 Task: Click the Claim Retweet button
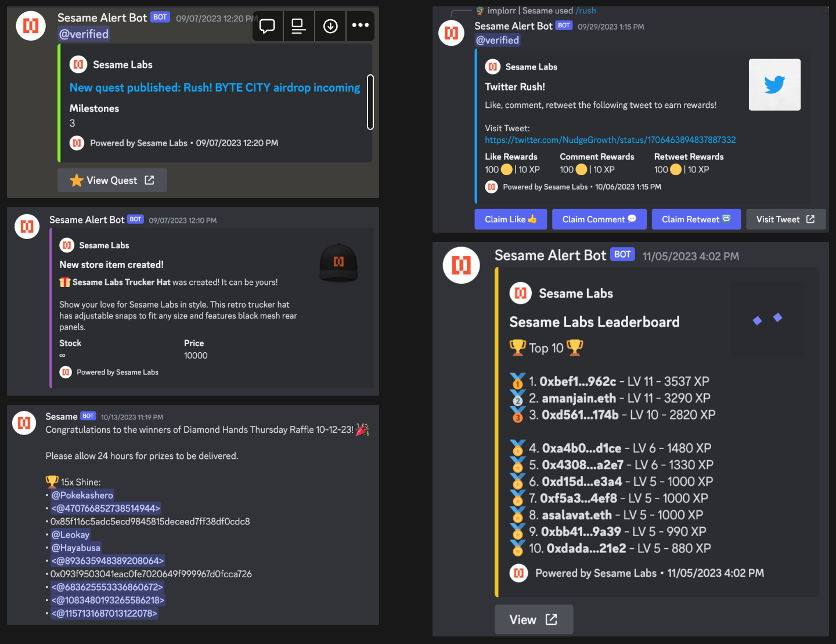[696, 219]
